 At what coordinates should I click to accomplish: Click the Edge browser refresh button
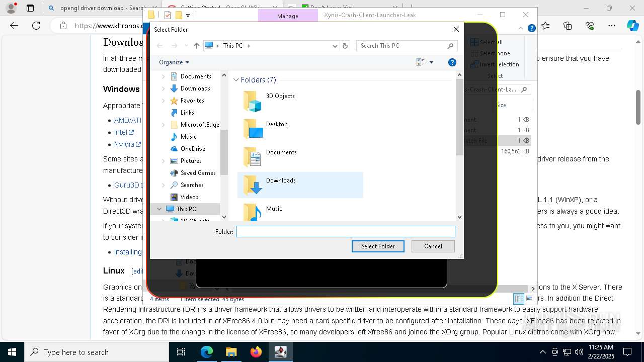coord(36,26)
